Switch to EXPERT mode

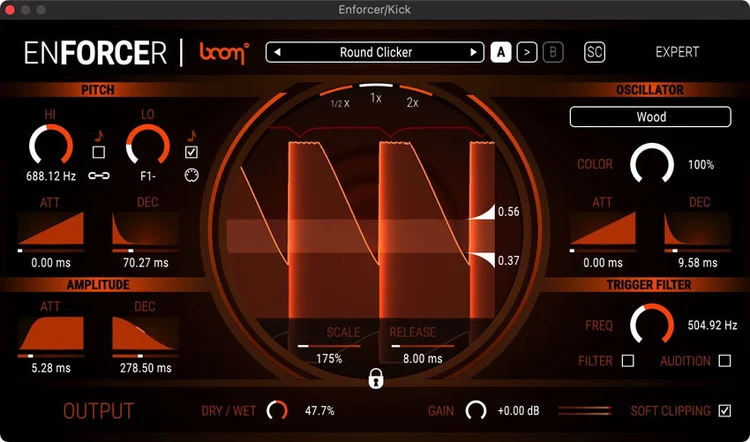point(677,52)
